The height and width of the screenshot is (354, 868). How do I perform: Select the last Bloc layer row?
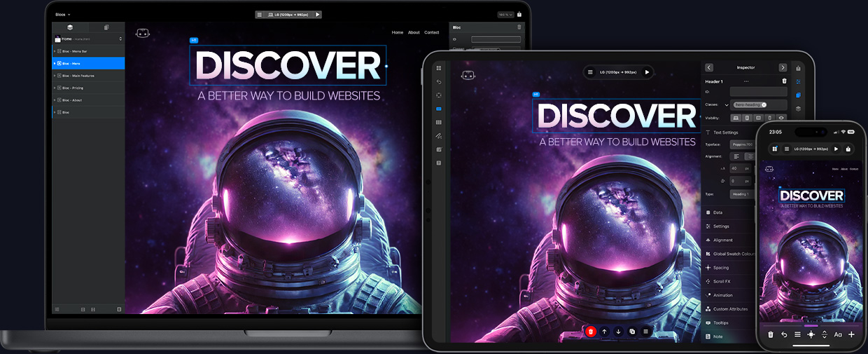(88, 112)
